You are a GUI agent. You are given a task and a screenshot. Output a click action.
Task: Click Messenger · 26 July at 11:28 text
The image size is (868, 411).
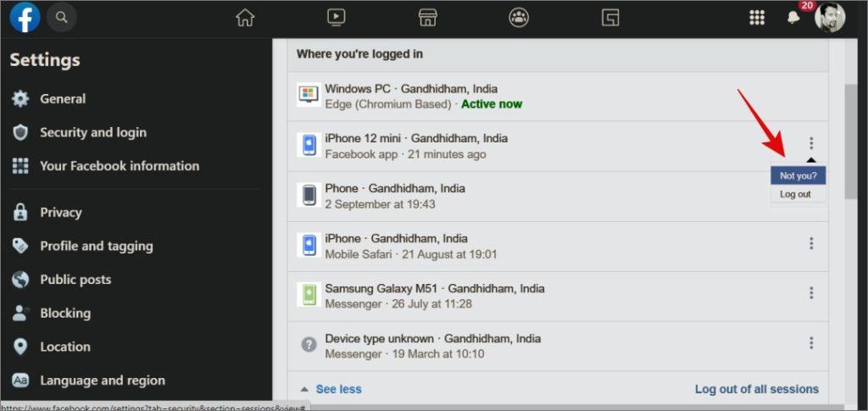[398, 303]
